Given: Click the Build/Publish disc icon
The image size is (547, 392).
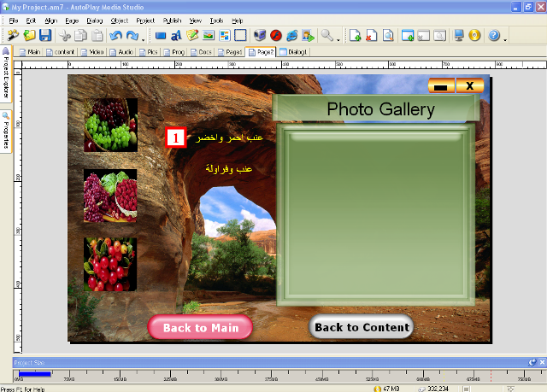Looking at the screenshot, I should tap(473, 36).
